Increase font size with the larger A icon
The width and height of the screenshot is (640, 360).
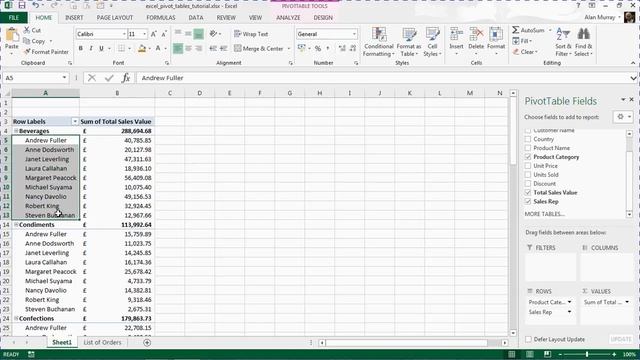click(153, 34)
